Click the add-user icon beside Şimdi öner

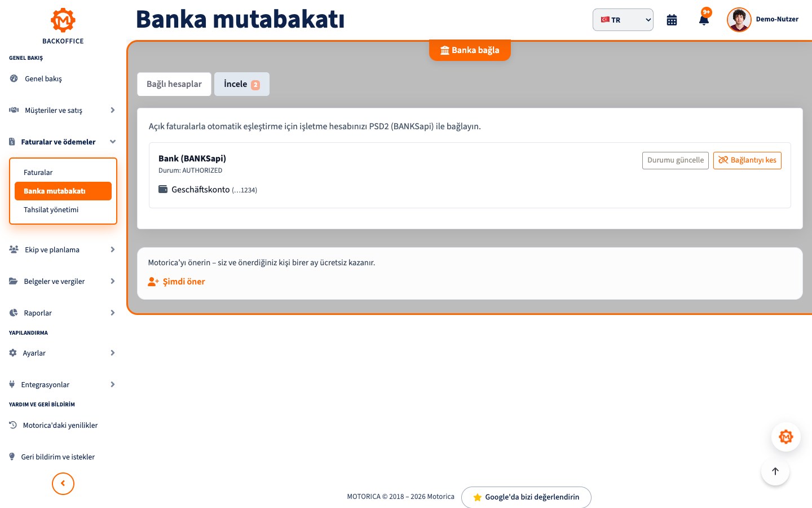153,282
